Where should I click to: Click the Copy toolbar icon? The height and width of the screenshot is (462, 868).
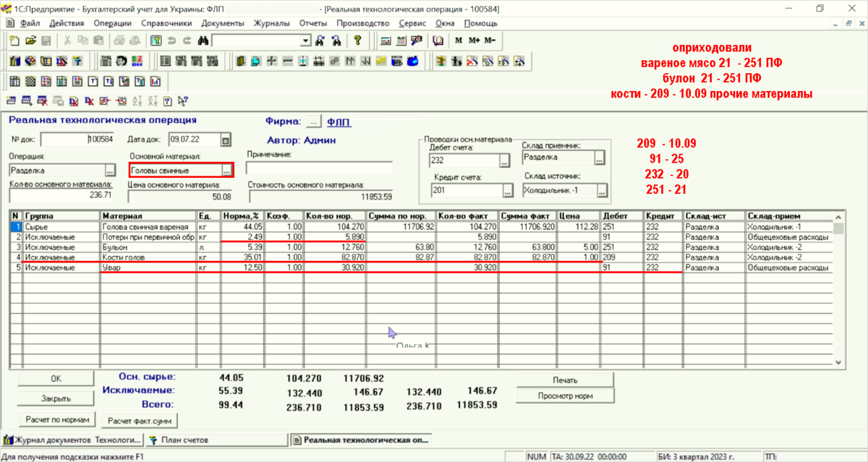click(82, 40)
